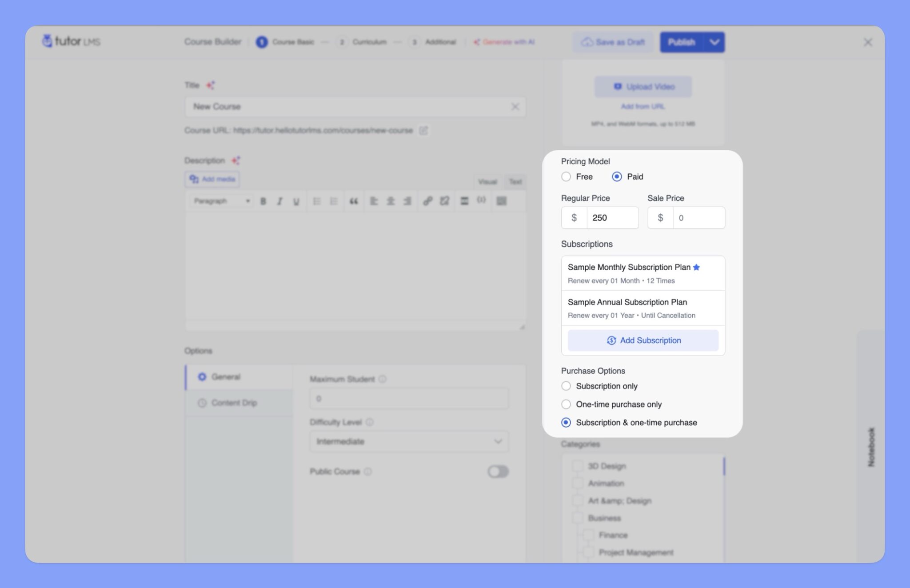Apply italic formatting in the editor toolbar
The width and height of the screenshot is (910, 588).
coord(279,201)
